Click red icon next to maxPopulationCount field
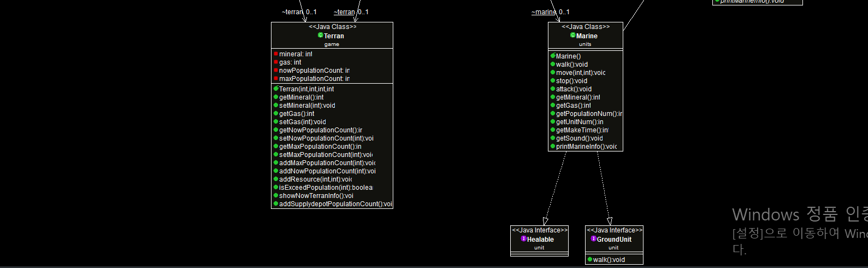The image size is (868, 268). coord(276,79)
